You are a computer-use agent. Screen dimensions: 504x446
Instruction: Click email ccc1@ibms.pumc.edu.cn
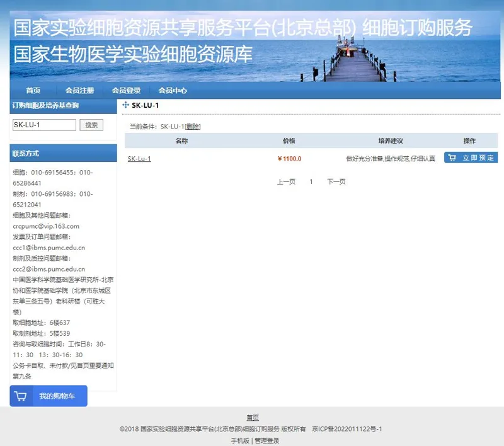pyautogui.click(x=49, y=248)
